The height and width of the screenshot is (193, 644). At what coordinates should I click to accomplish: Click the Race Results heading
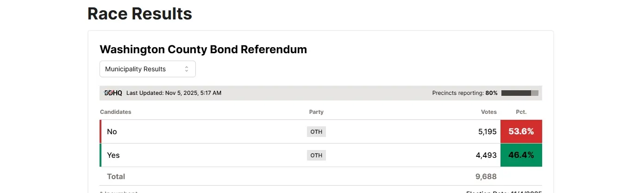pos(140,13)
